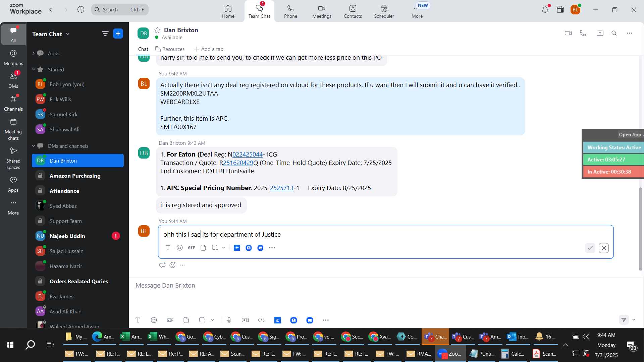
Task: Open the filter chats icon in sidebar
Action: (x=105, y=34)
